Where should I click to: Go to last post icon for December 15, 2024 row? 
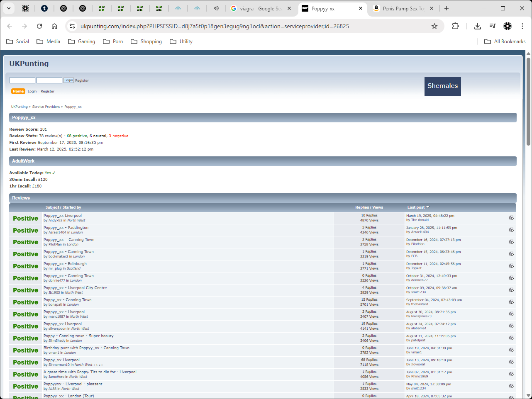click(511, 254)
